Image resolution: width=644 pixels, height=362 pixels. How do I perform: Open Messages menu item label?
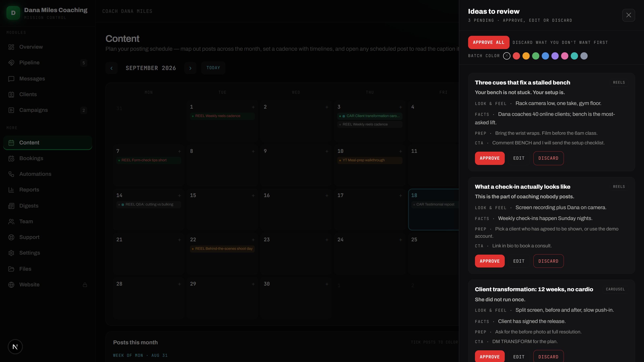pos(32,79)
